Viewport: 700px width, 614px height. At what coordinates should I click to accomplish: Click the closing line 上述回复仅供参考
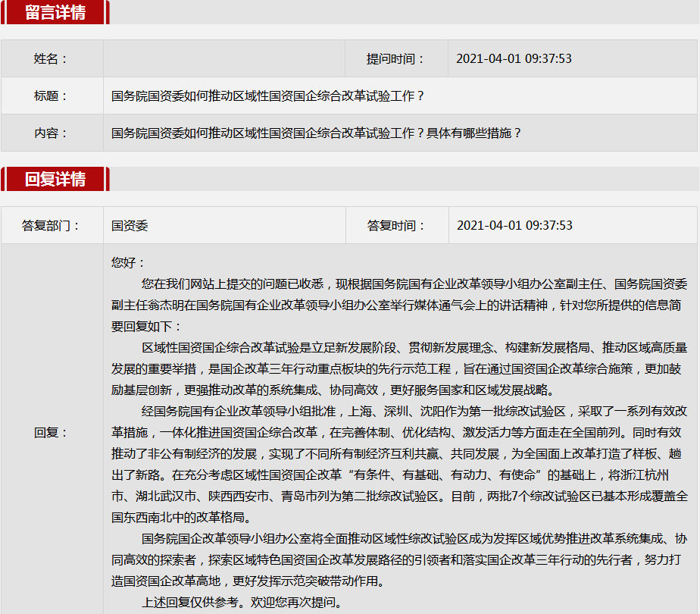click(242, 603)
